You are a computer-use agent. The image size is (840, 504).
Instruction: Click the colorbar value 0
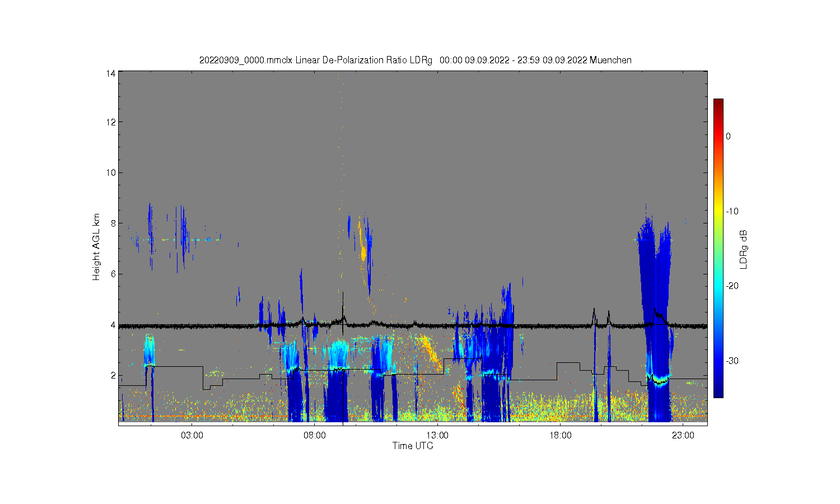coord(728,136)
